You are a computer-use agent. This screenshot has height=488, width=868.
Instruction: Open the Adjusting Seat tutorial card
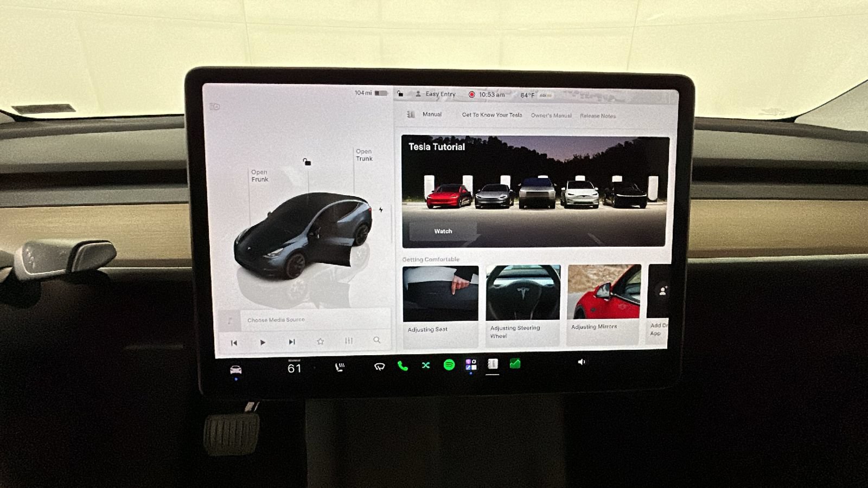coord(441,306)
